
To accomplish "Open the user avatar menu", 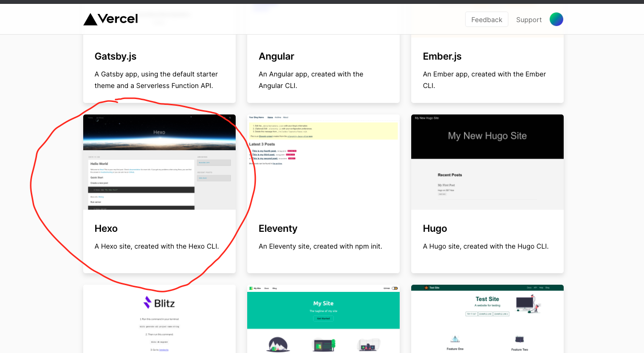I will click(x=556, y=19).
